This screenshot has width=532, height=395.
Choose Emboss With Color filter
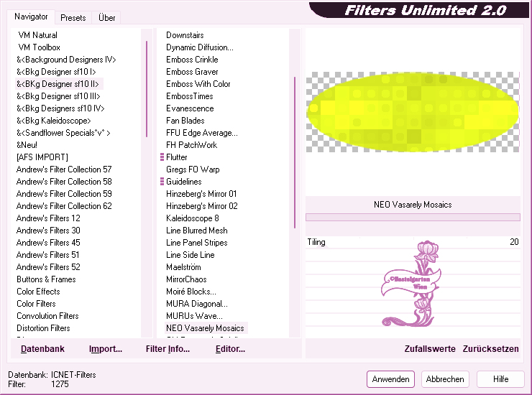pyautogui.click(x=198, y=84)
